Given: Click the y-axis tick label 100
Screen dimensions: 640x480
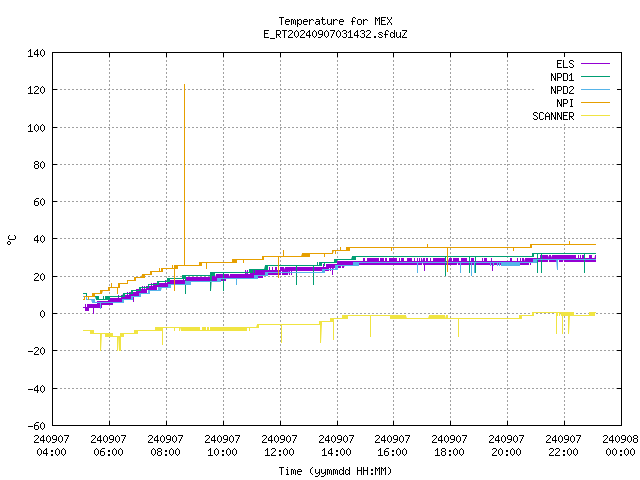Looking at the screenshot, I should (x=36, y=128).
